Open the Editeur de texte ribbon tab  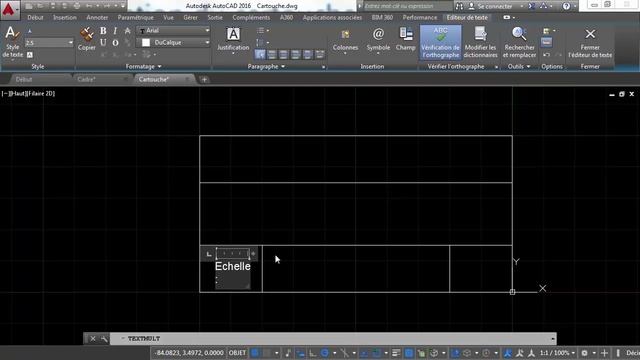(467, 18)
